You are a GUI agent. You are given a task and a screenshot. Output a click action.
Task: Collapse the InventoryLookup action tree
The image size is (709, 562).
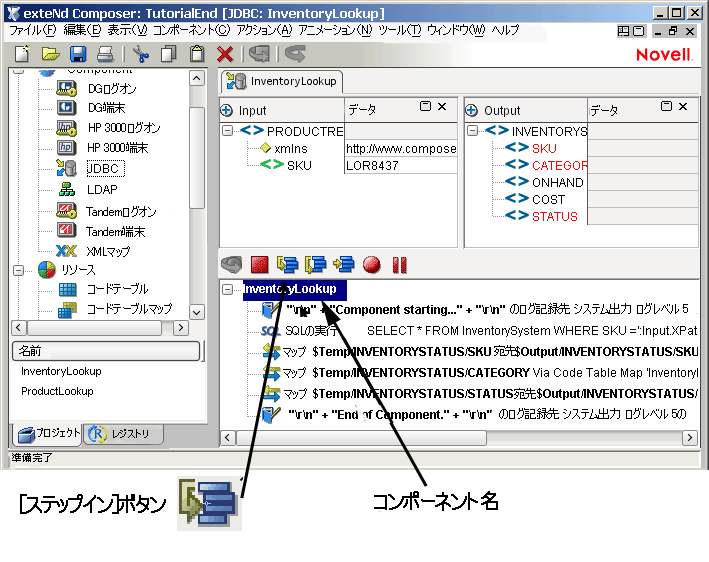tap(227, 289)
